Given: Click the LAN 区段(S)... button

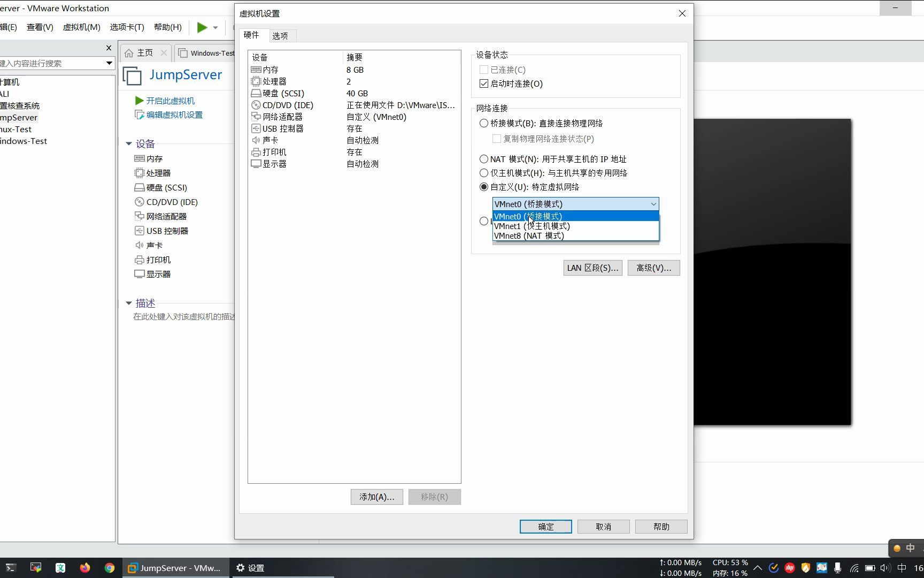Looking at the screenshot, I should [x=592, y=268].
